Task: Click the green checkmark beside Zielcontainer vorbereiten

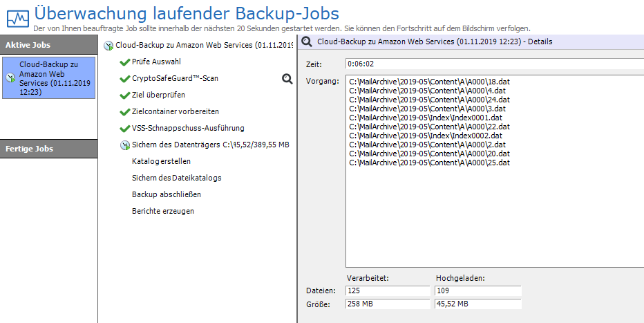Action: tap(124, 112)
